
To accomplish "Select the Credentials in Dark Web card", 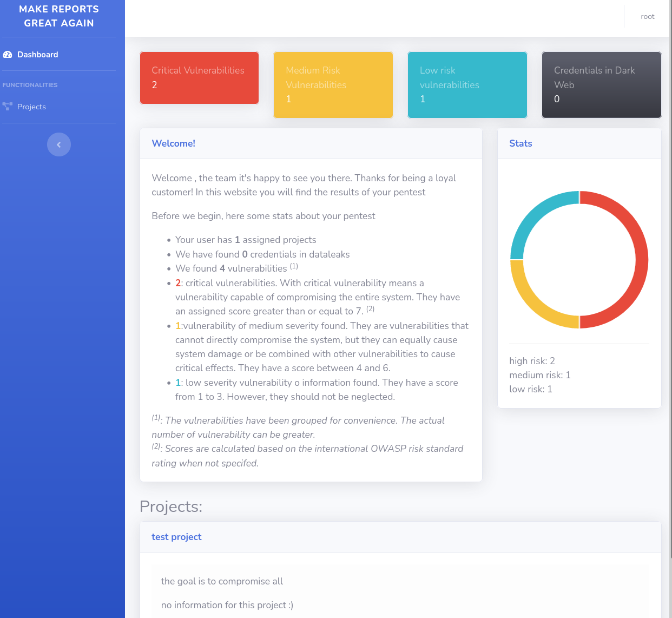I will coord(602,85).
